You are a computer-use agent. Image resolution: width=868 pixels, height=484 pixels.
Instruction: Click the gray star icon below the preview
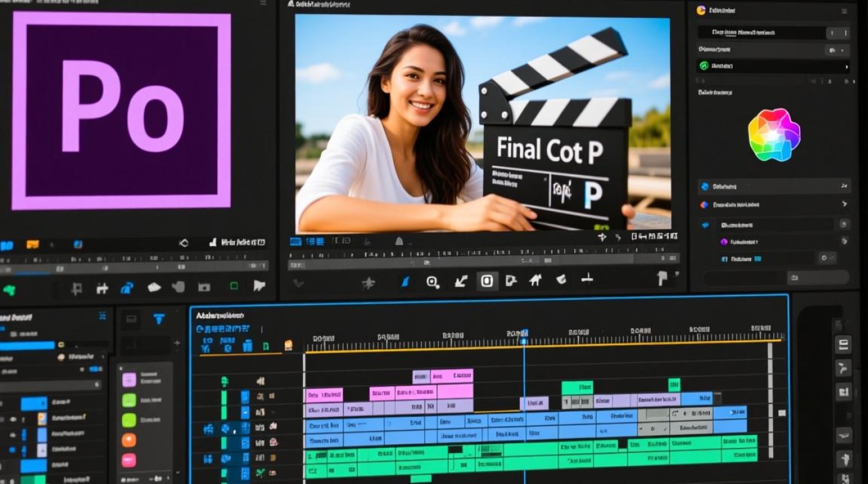[369, 282]
